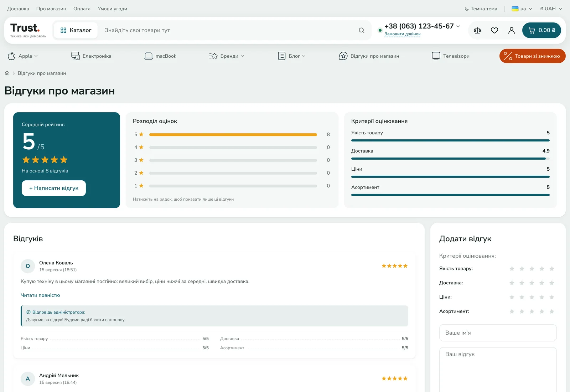
Task: Open the Доставка top menu item
Action: pos(18,9)
